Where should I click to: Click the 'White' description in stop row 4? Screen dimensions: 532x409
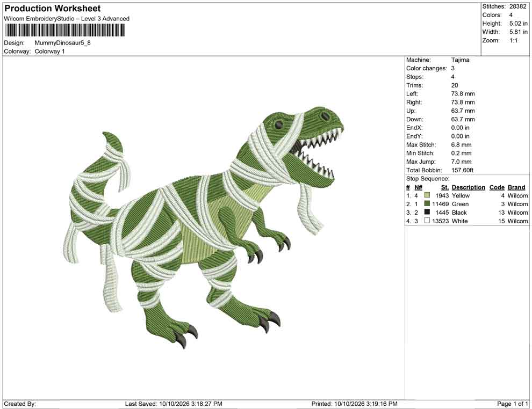pyautogui.click(x=459, y=221)
